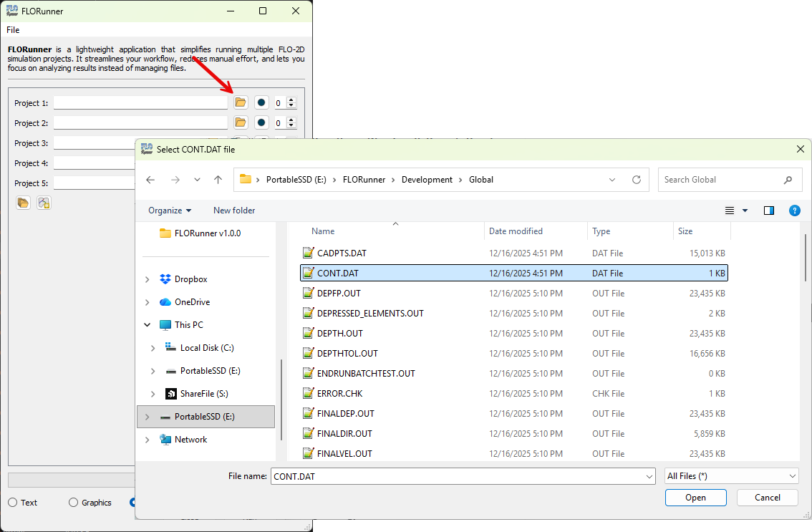This screenshot has height=532, width=812.
Task: Click the multi-folder icon below Project 5
Action: click(24, 203)
